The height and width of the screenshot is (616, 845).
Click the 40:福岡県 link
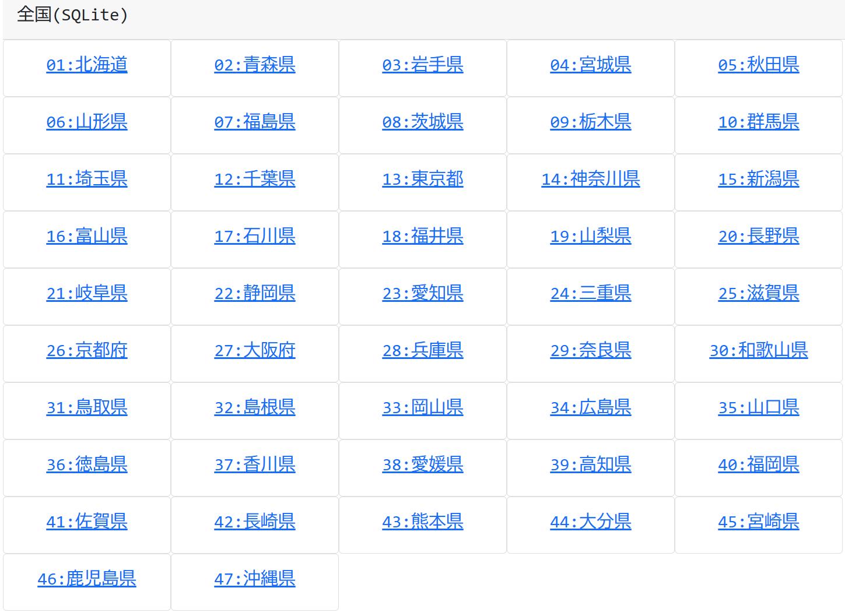tap(759, 464)
